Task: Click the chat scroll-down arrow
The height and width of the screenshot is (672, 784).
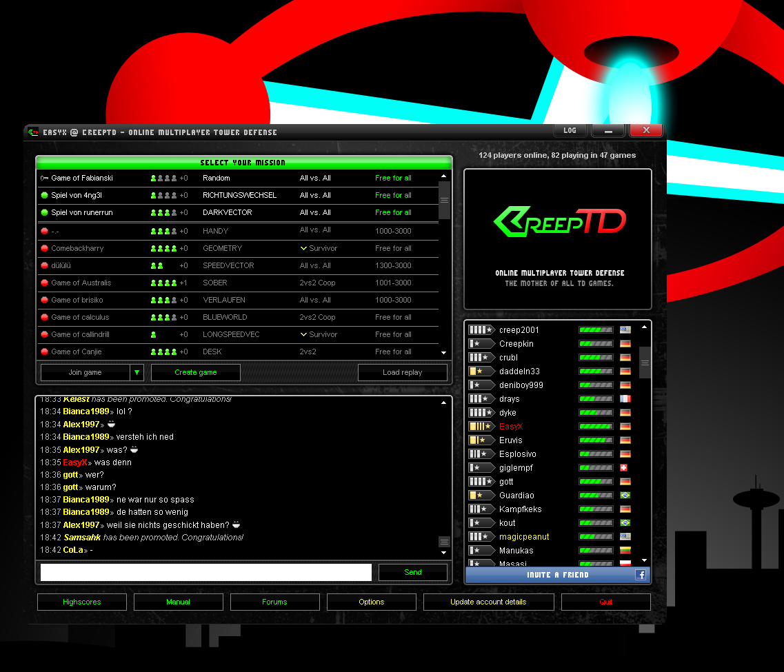Action: 443,553
